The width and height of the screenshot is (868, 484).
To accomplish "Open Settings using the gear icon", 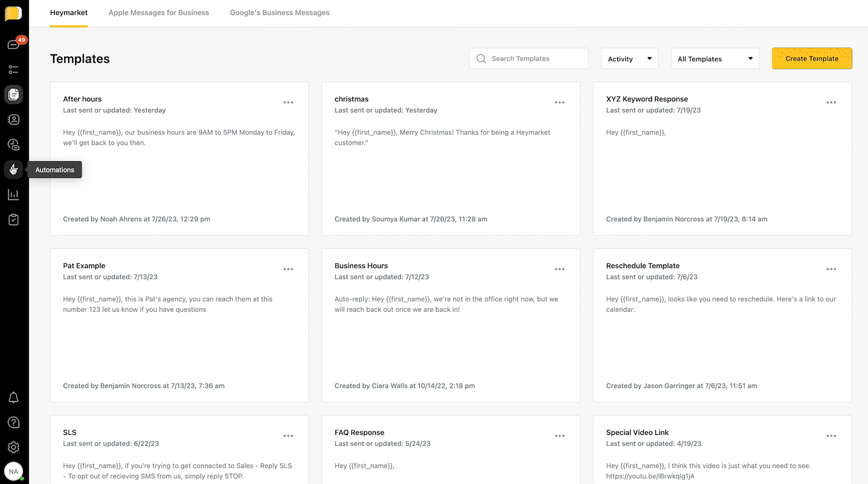I will pos(13,447).
